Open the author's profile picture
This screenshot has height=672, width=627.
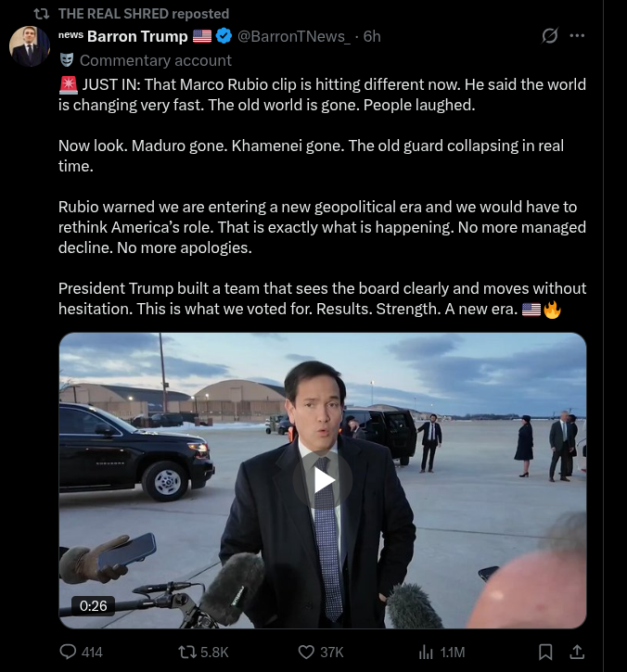(30, 45)
